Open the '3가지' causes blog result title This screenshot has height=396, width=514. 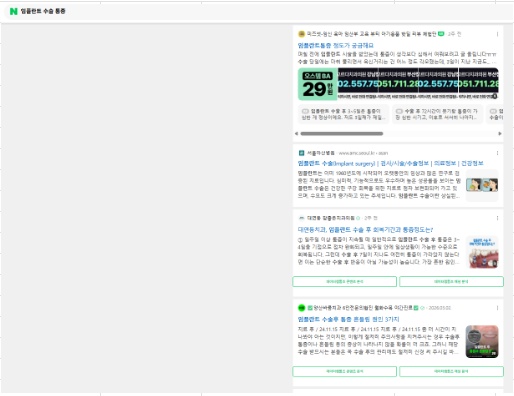pyautogui.click(x=348, y=319)
